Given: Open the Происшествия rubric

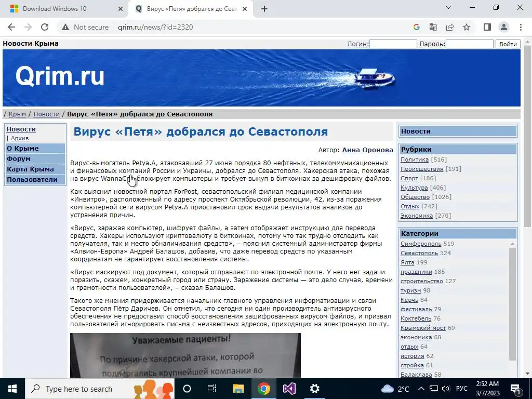Looking at the screenshot, I should (x=422, y=169).
